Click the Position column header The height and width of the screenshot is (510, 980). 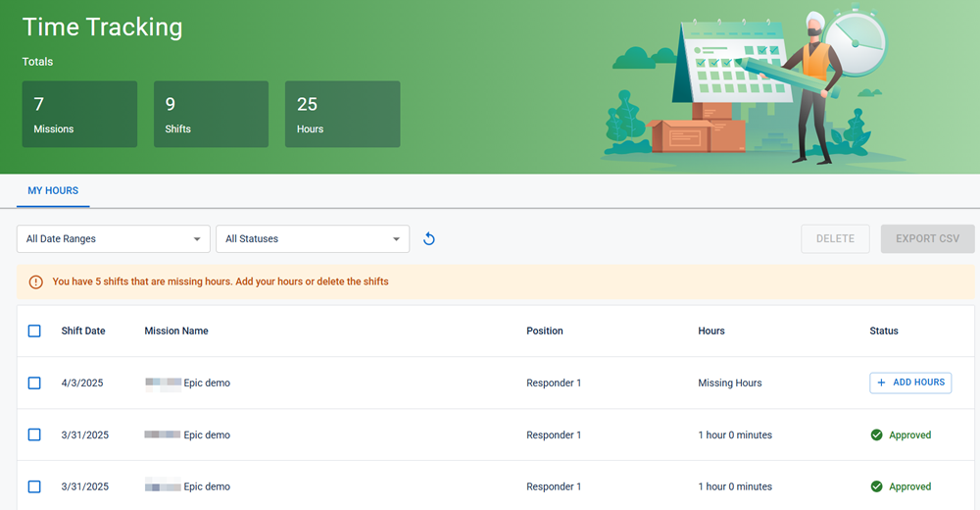tap(544, 331)
